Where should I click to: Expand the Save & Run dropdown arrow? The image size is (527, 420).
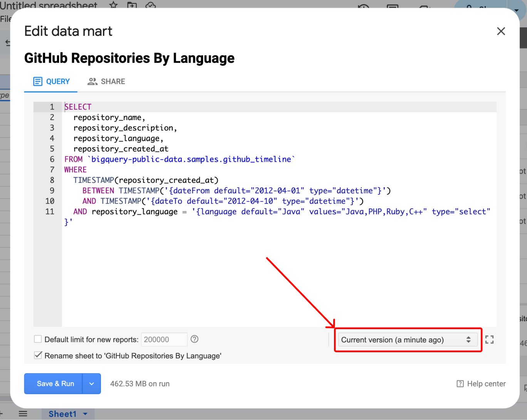click(92, 383)
